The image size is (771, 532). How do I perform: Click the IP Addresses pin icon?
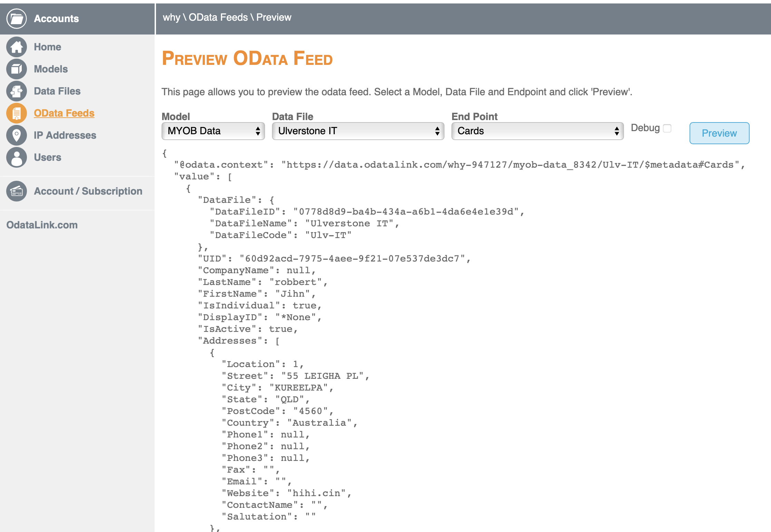coord(16,135)
